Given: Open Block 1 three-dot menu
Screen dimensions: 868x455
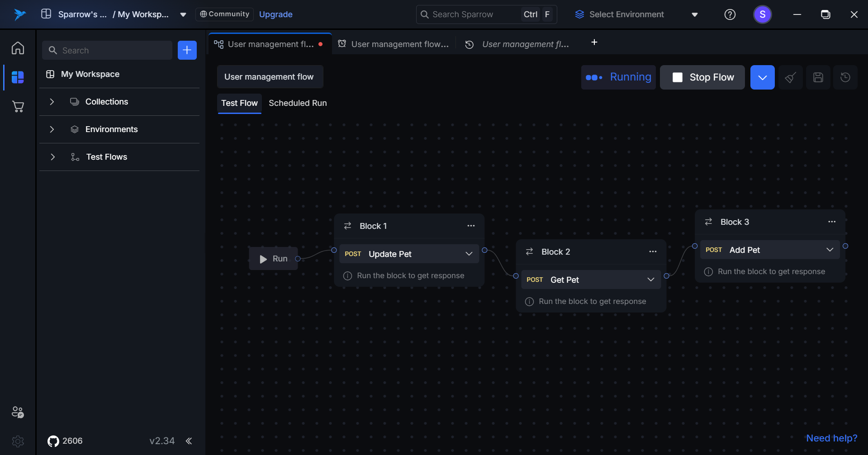Looking at the screenshot, I should [471, 226].
